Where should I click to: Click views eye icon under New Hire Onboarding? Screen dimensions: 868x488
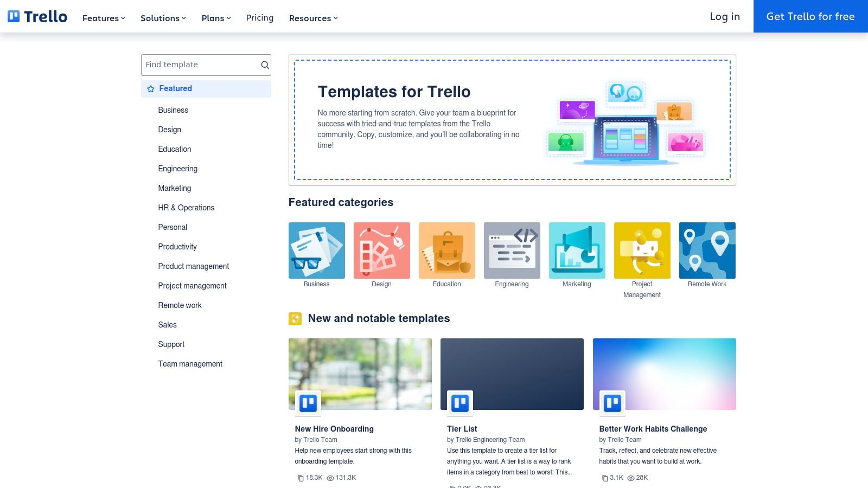click(x=330, y=478)
